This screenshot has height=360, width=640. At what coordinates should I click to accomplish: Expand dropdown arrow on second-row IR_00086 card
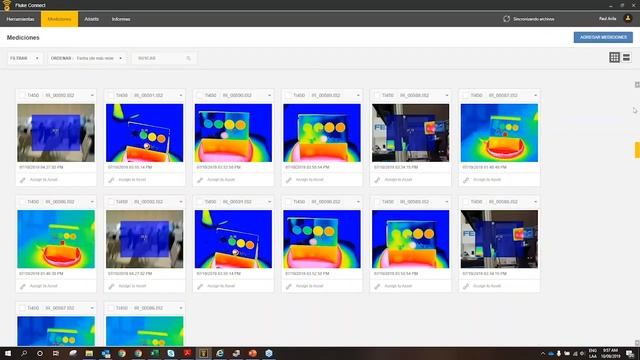[92, 202]
